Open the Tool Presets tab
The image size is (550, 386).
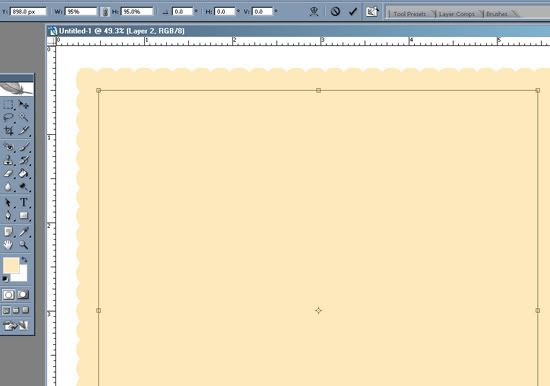coord(410,14)
